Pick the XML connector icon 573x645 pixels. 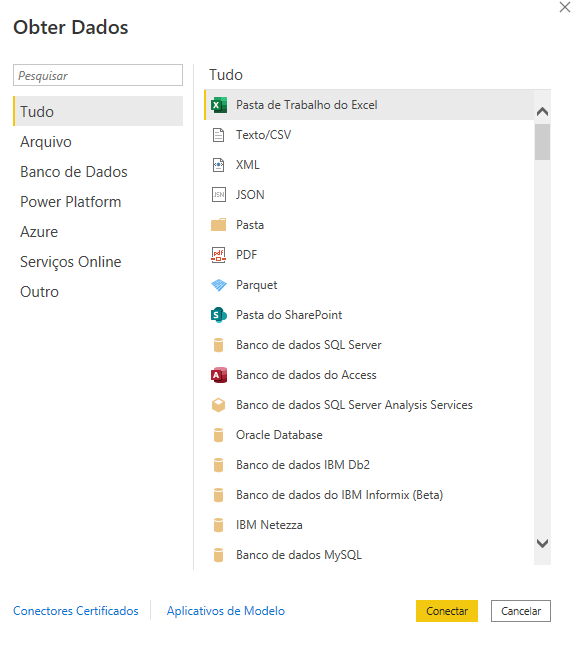coord(218,165)
